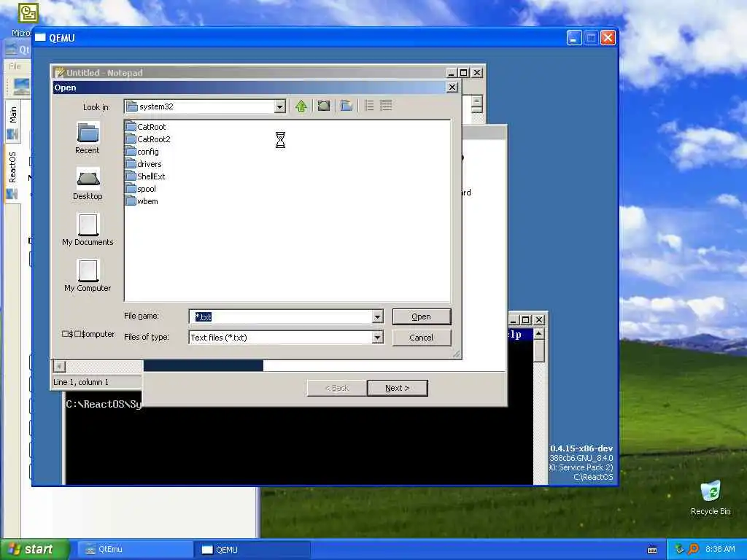Click the Start button

[34, 549]
